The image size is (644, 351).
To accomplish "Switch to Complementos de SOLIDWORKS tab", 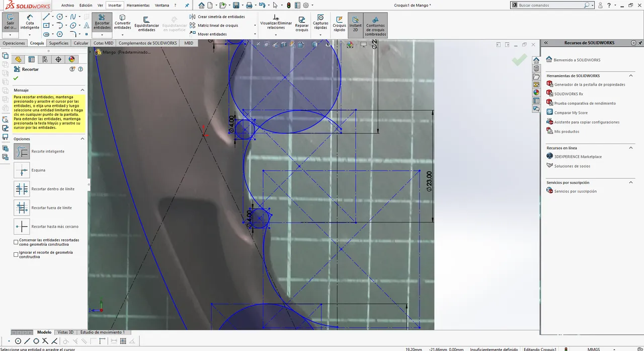I will (148, 43).
